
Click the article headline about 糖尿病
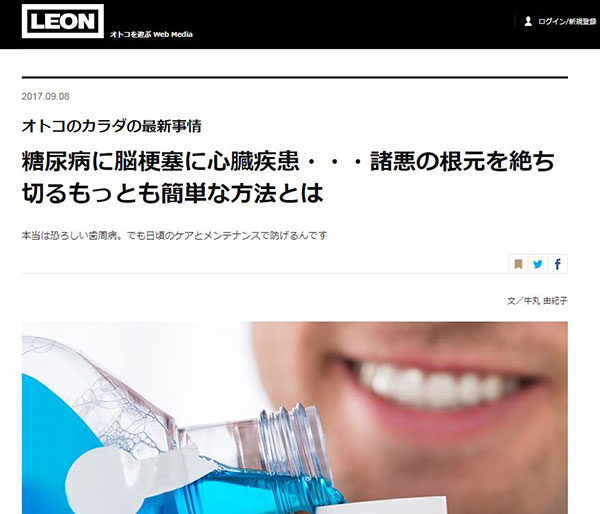[x=288, y=176]
